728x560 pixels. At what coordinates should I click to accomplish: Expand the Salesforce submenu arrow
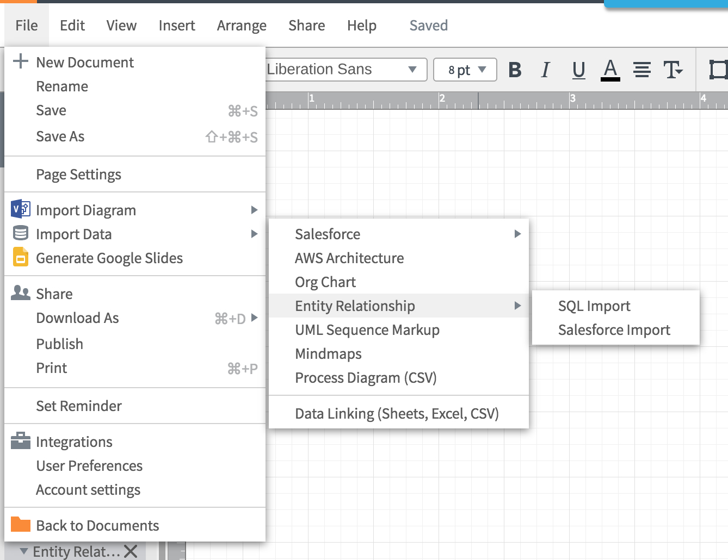pos(517,234)
